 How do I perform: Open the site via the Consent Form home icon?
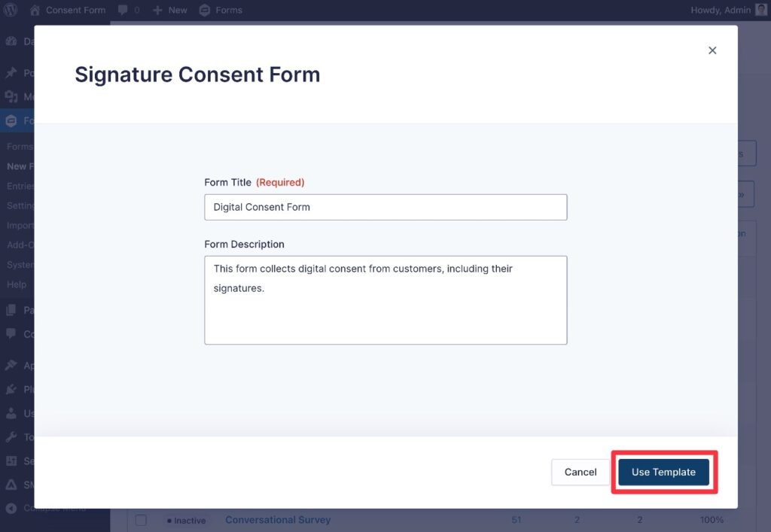point(35,10)
